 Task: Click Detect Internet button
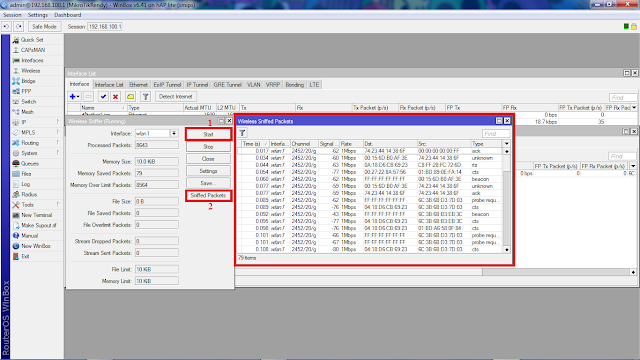[176, 97]
